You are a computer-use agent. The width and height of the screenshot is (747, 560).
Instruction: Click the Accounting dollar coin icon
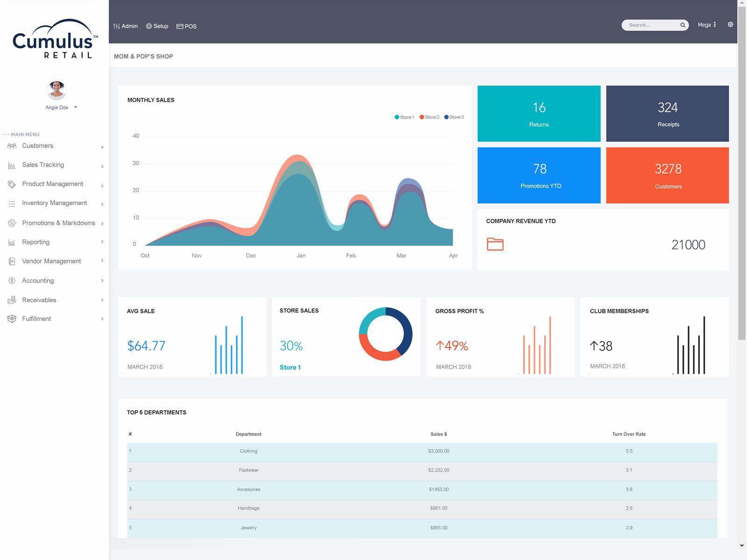click(12, 281)
